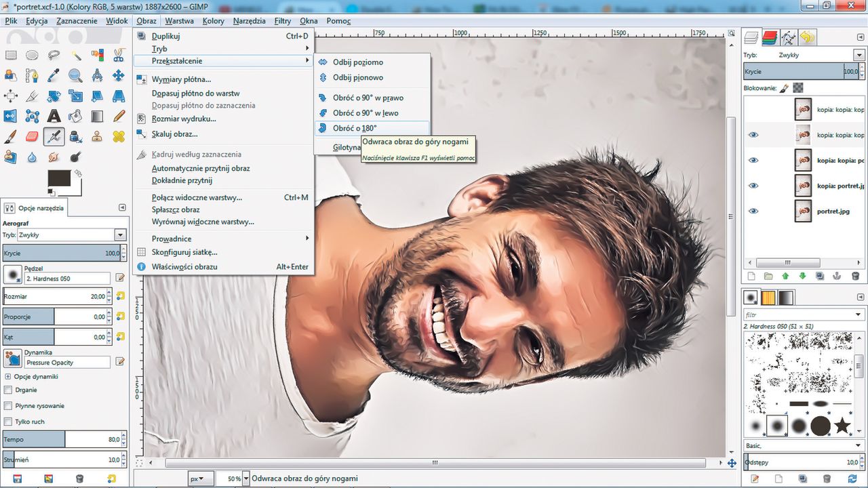868x488 pixels.
Task: Select the Heal bandage tool
Action: coord(119,136)
